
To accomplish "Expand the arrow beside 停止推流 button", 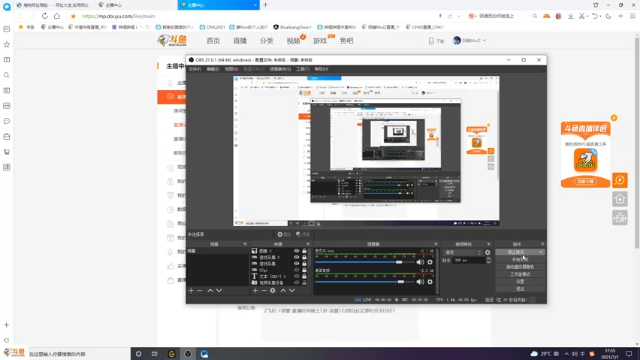I will (x=541, y=252).
